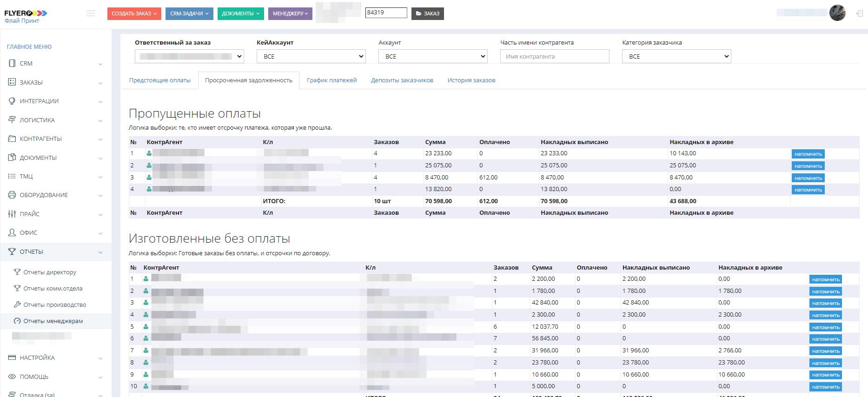This screenshot has width=868, height=397.
Task: Click the logout icon at top right
Action: point(859,14)
